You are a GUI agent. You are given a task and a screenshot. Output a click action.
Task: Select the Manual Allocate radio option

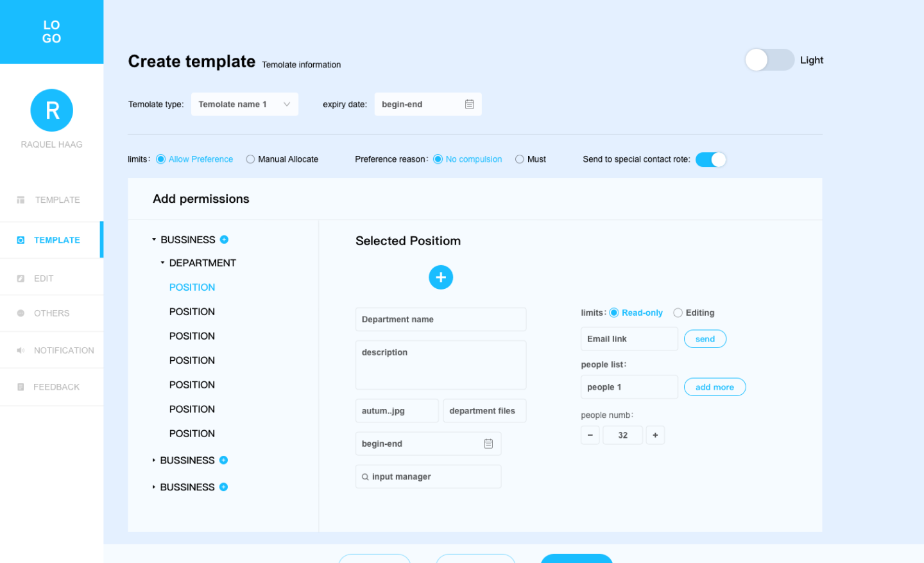coord(250,159)
